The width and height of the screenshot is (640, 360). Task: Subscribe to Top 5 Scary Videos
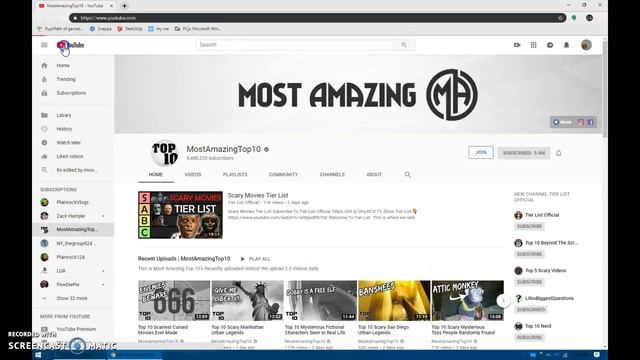pos(529,282)
